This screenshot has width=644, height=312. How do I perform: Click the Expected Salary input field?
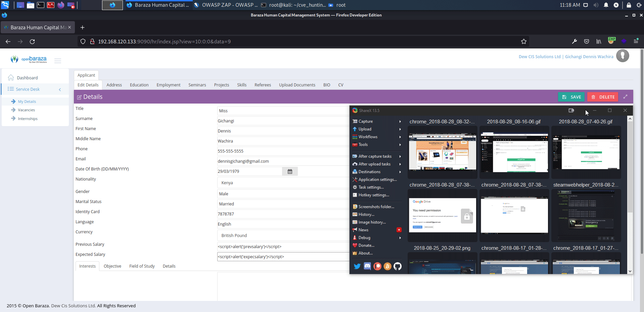click(x=283, y=257)
